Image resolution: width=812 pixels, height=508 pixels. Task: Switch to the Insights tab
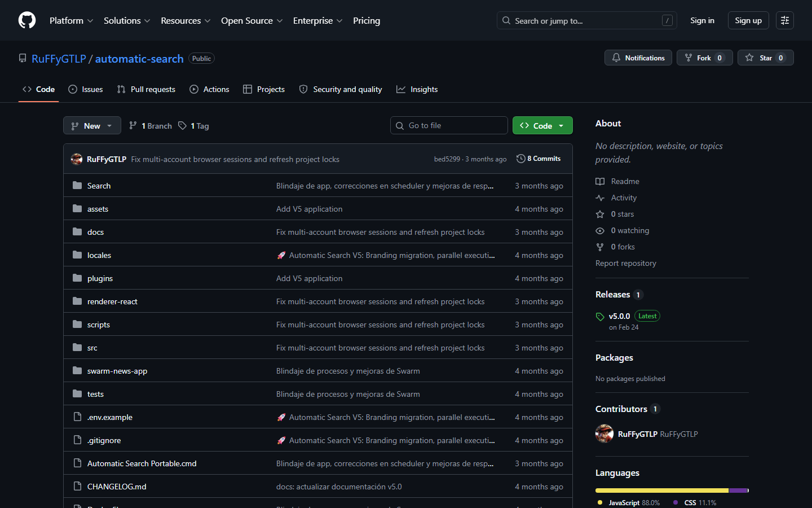pyautogui.click(x=417, y=89)
